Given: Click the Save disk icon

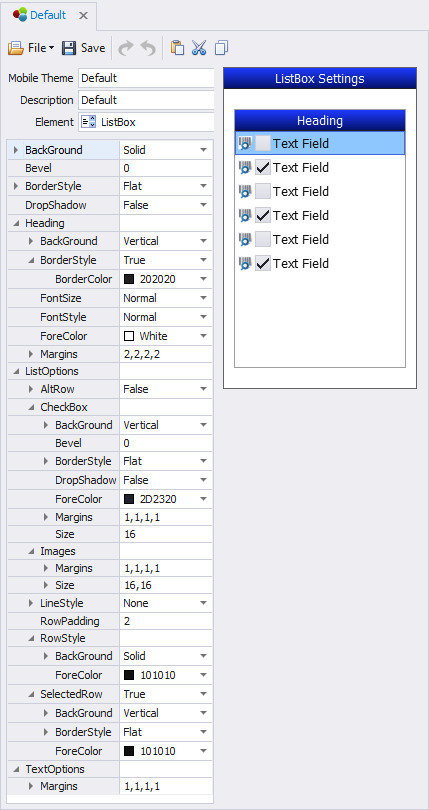Looking at the screenshot, I should (69, 49).
